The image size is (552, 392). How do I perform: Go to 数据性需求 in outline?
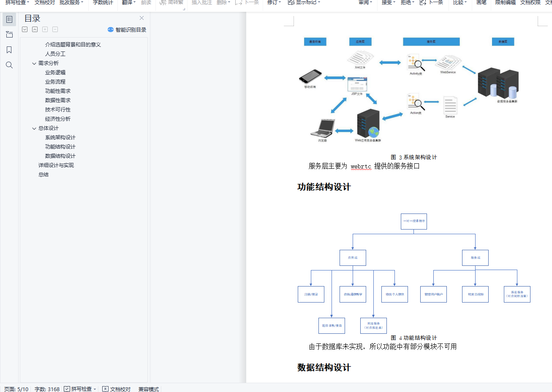click(58, 100)
